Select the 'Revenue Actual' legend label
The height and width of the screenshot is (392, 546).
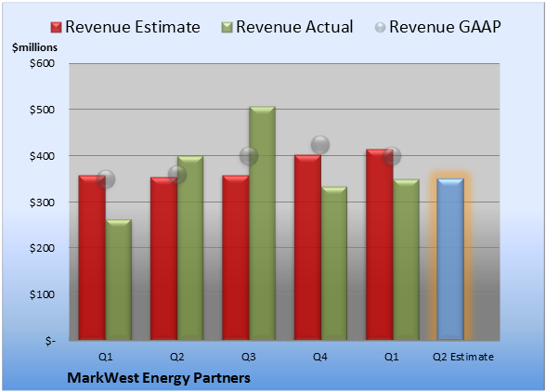(294, 27)
